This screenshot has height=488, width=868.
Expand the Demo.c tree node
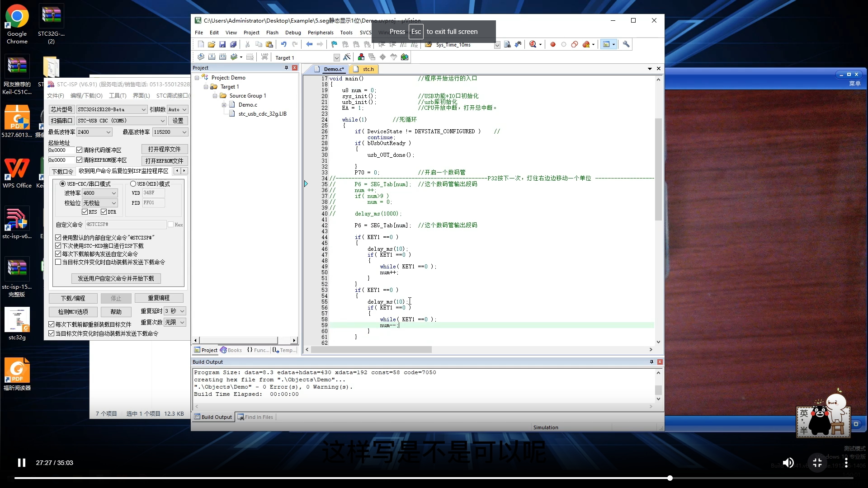pos(224,105)
